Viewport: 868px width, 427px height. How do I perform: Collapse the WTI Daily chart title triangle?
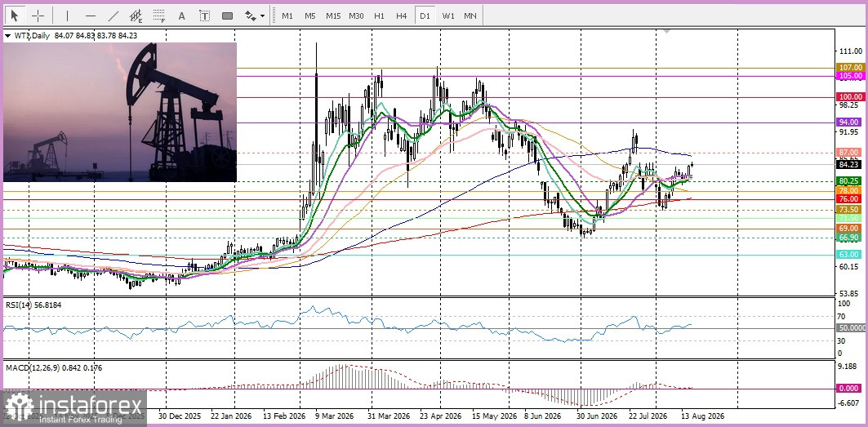[x=7, y=35]
